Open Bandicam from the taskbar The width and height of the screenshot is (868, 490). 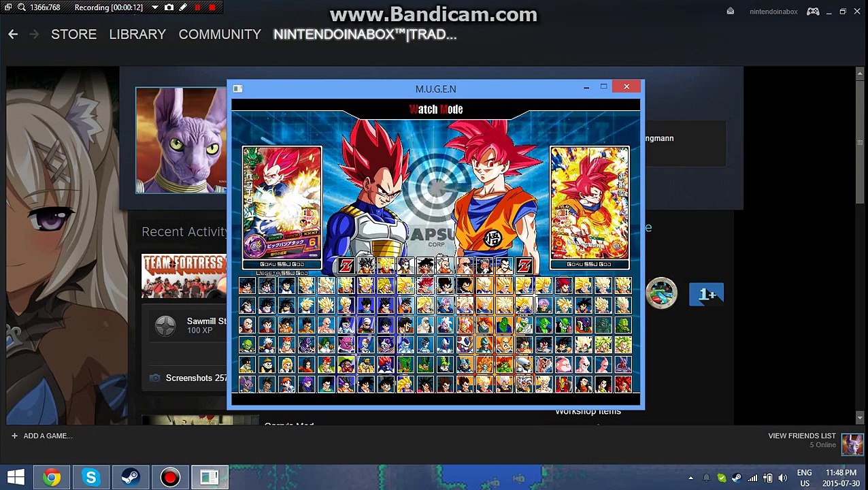[169, 478]
